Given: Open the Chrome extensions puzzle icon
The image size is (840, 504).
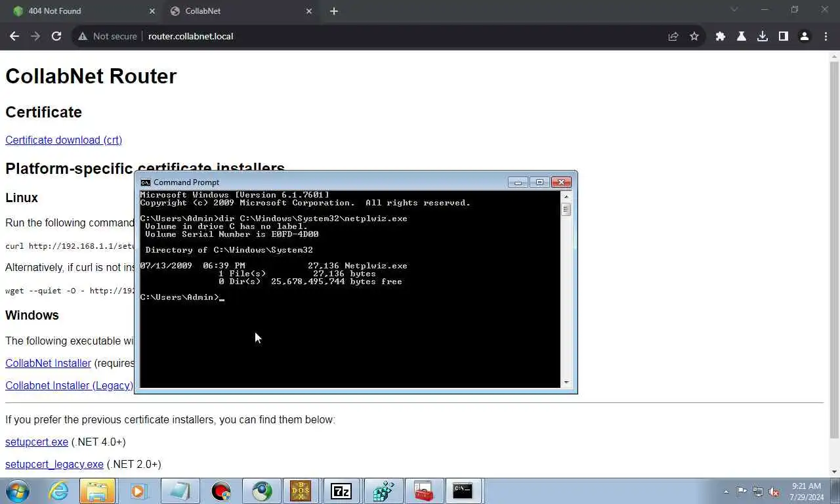Looking at the screenshot, I should point(721,36).
